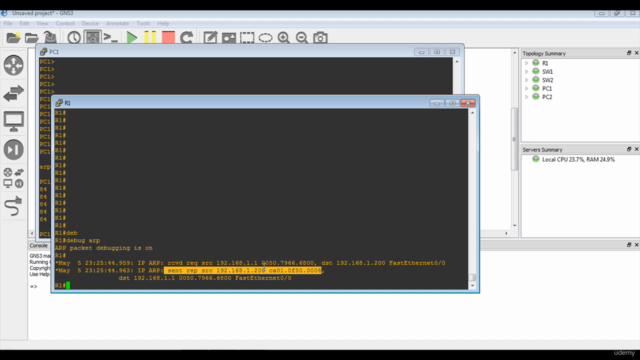Expand the PC1 node in Topology Summary
Image resolution: width=640 pixels, height=360 pixels.
click(x=527, y=88)
